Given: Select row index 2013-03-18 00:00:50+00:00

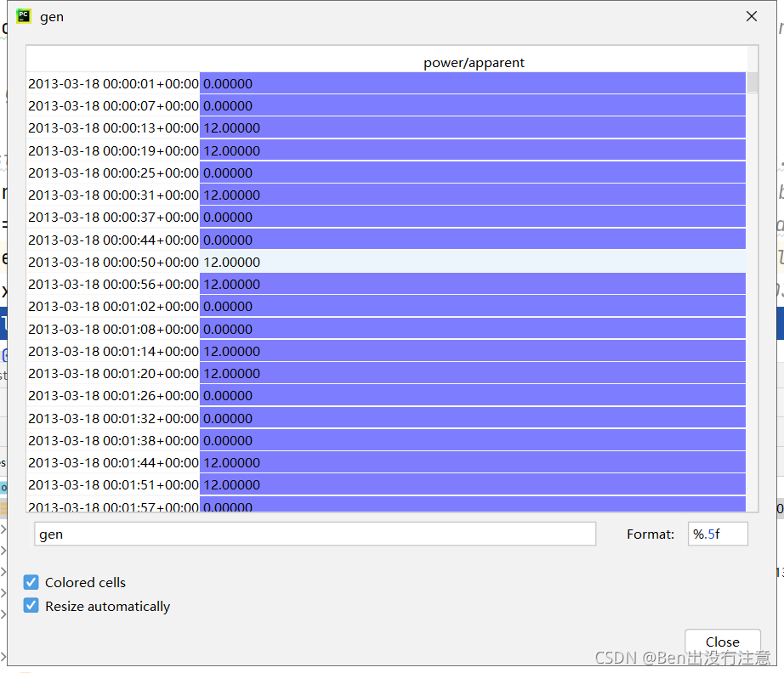Looking at the screenshot, I should [113, 262].
